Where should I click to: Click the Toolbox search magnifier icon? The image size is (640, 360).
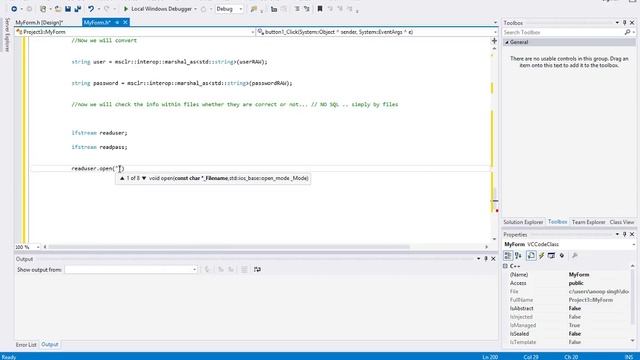click(628, 32)
